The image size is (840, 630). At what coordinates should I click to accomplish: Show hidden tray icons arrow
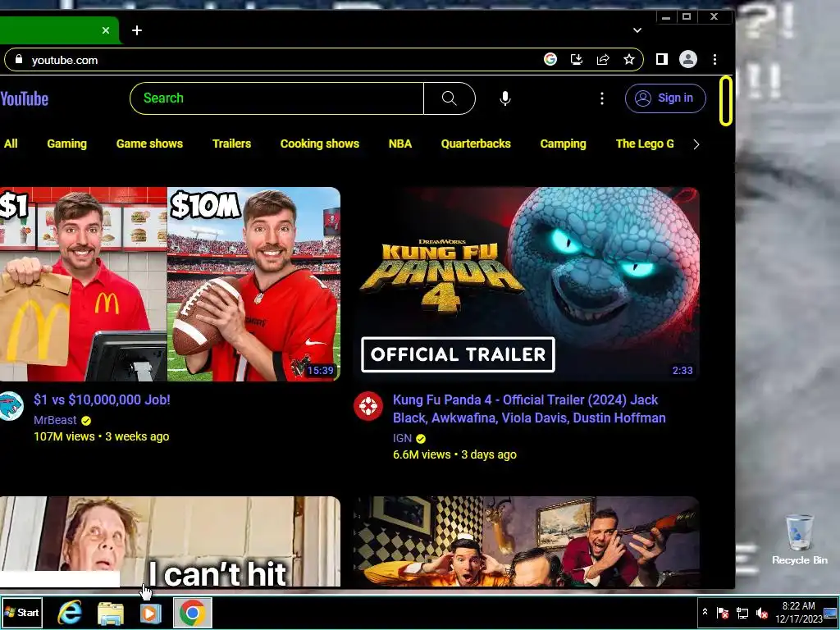coord(705,612)
